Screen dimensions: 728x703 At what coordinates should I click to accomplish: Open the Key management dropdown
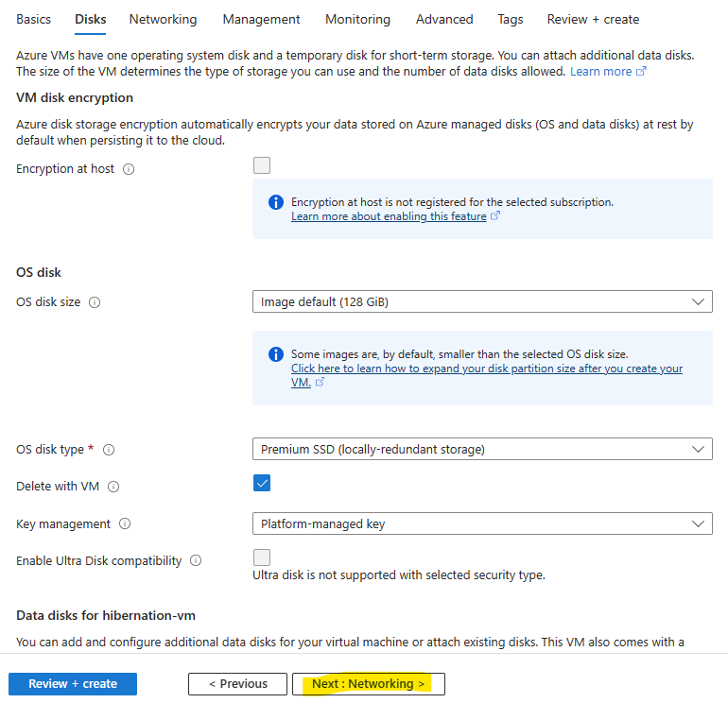(x=482, y=523)
